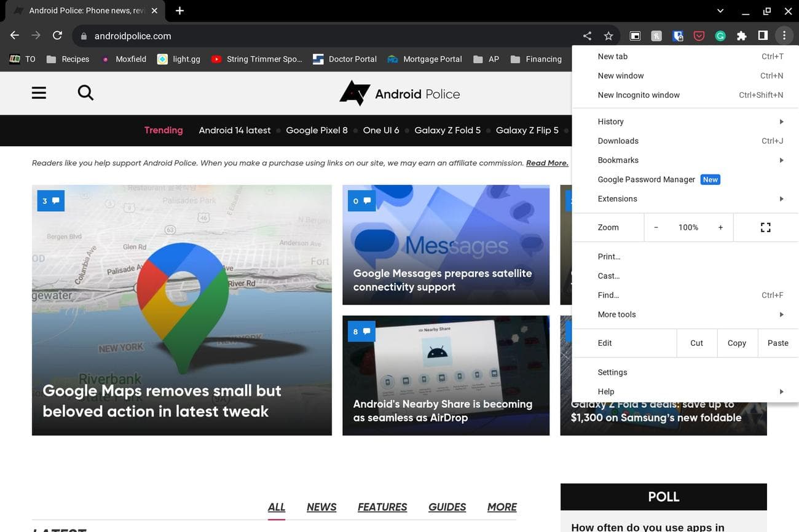Open Android Police site search magnifier
Screen dimensions: 799x532
pos(85,92)
